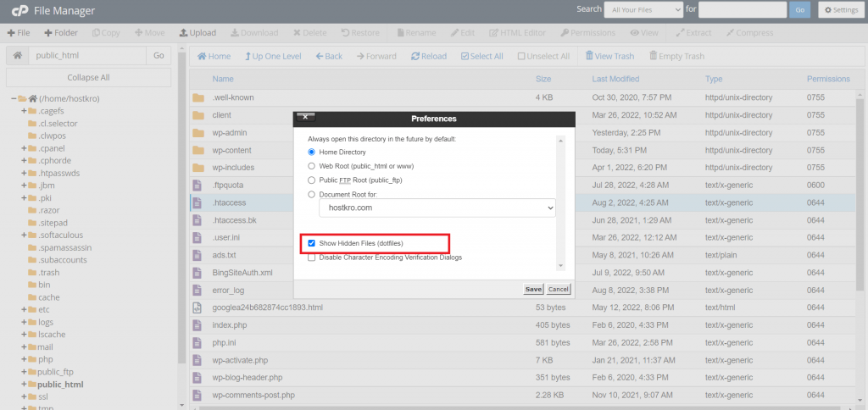The height and width of the screenshot is (410, 868).
Task: Open the HTML Editor
Action: coord(518,33)
